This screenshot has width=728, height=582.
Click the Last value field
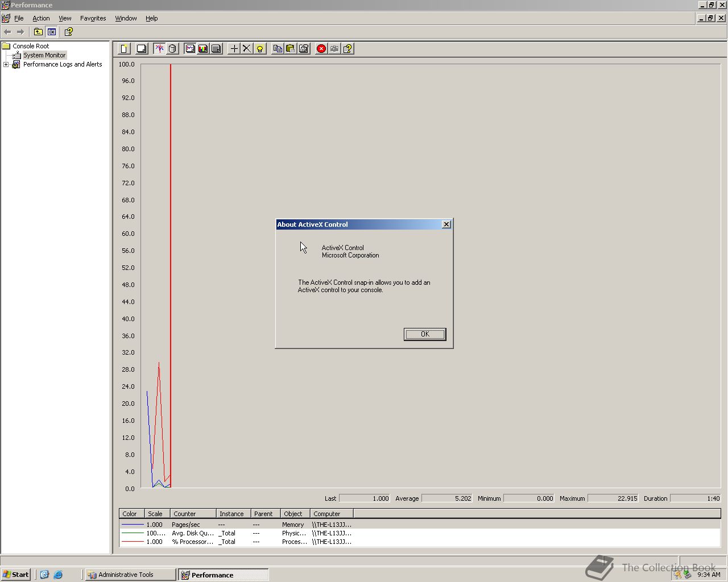point(365,498)
